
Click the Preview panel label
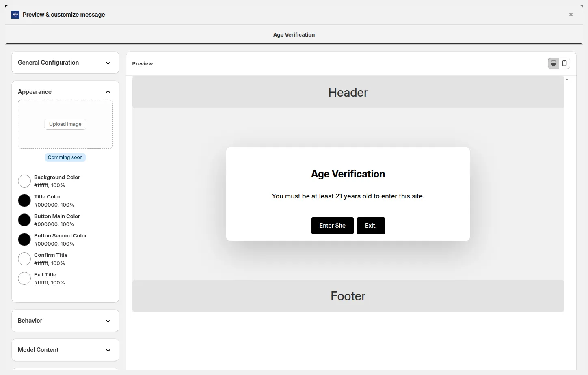tap(143, 64)
